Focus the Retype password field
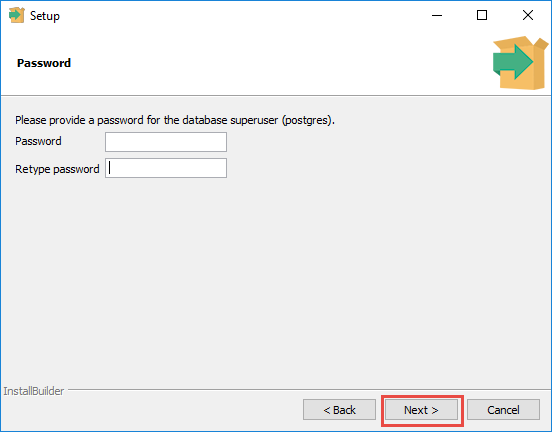Screen dimensions: 552x432 166,168
